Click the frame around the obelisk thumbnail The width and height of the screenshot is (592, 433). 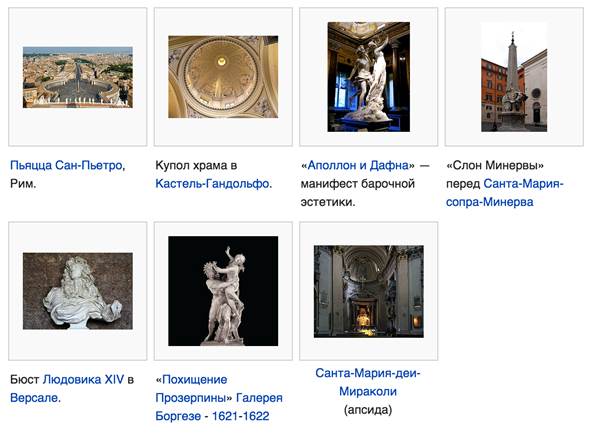(514, 77)
